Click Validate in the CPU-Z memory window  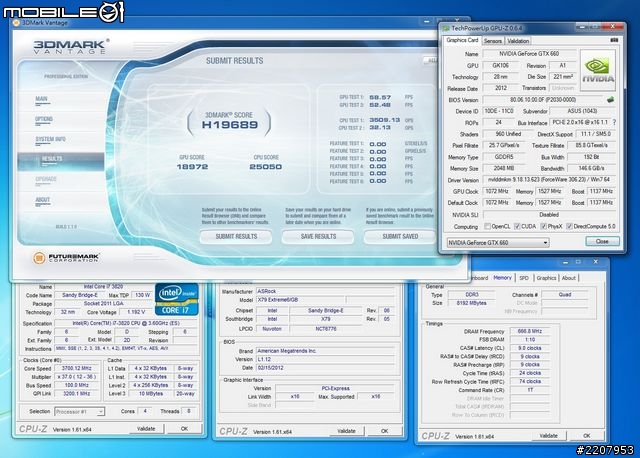(549, 436)
